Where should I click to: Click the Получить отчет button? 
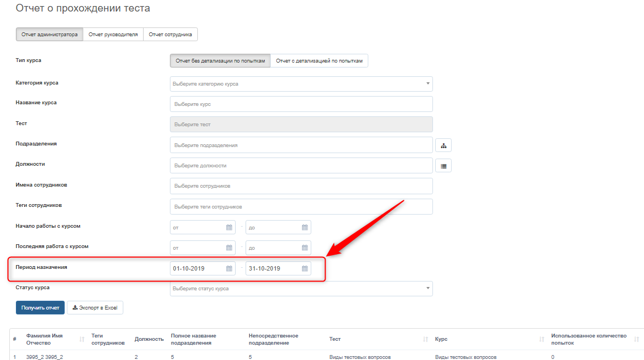(x=40, y=308)
